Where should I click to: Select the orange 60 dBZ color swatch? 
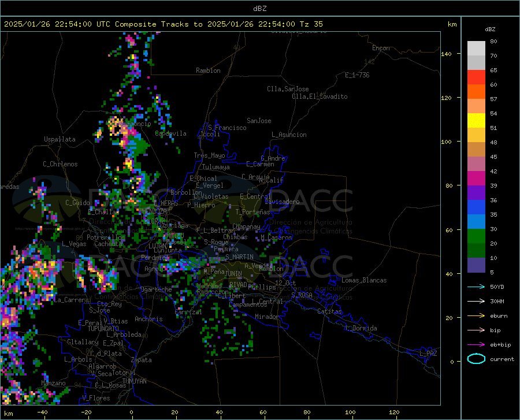[x=476, y=92]
